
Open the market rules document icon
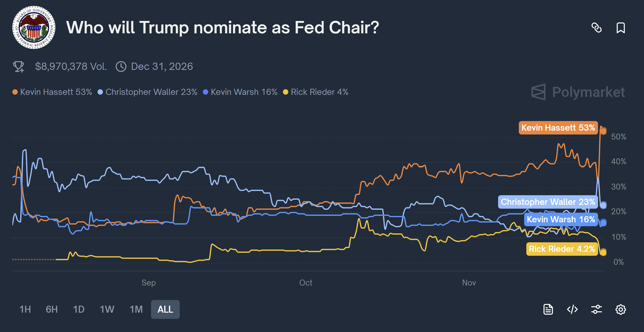tap(548, 309)
